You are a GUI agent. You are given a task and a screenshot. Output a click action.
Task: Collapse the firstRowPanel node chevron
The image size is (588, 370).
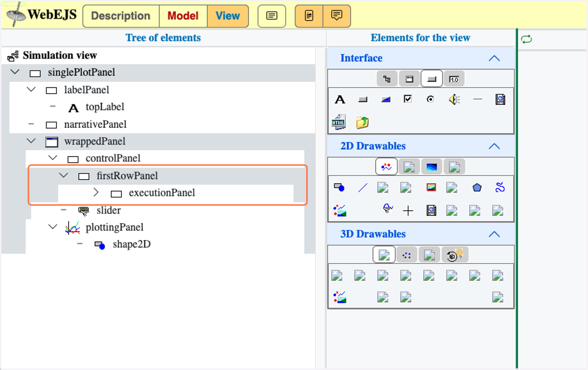pos(64,175)
